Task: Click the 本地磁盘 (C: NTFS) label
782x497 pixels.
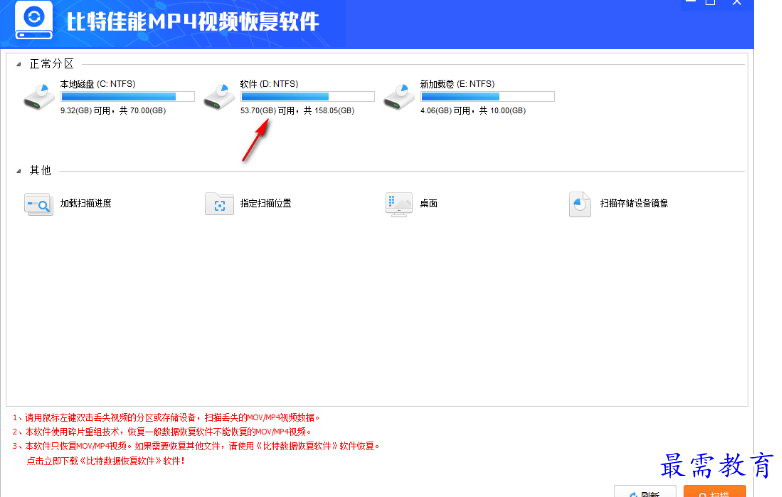Action: (x=98, y=84)
